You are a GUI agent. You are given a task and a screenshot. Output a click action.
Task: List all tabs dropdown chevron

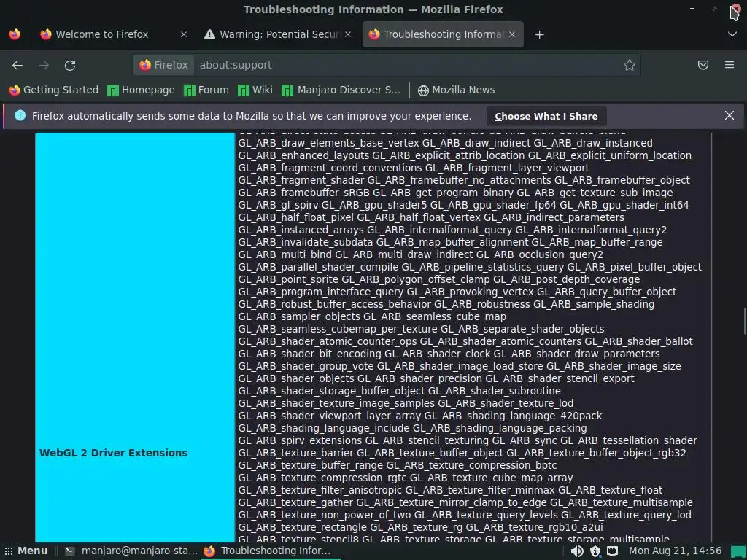click(732, 34)
